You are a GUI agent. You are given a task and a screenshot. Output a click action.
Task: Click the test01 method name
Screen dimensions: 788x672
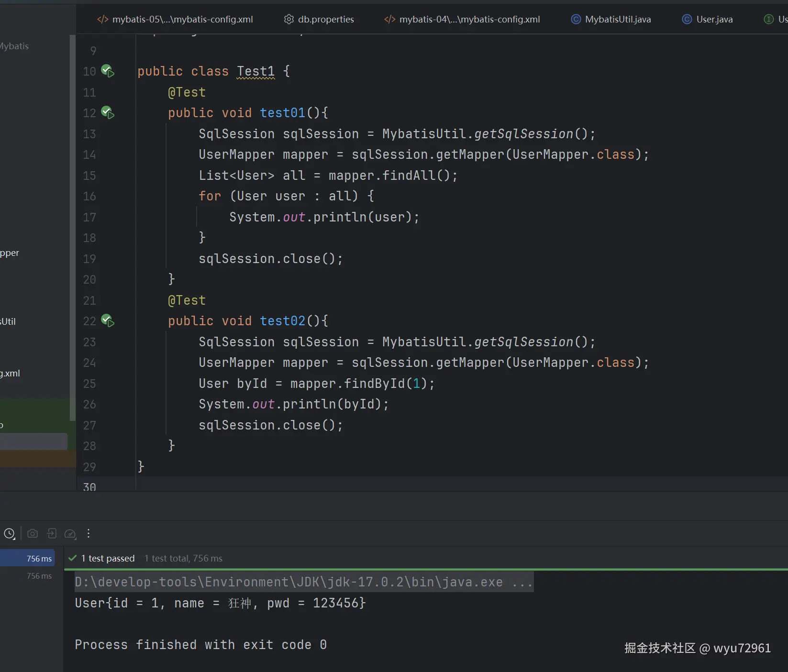[x=283, y=113]
